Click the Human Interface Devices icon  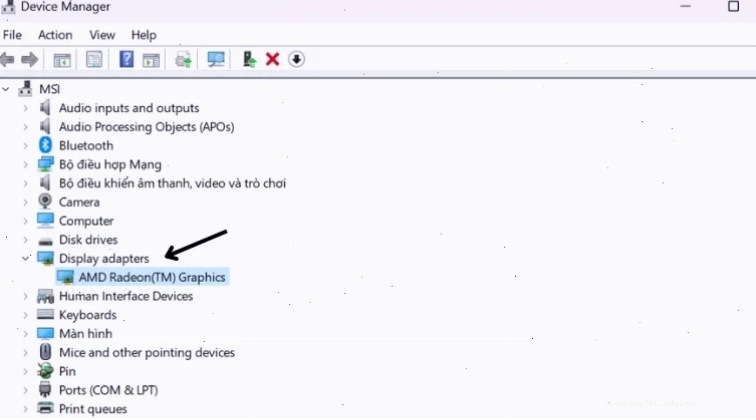pos(45,296)
